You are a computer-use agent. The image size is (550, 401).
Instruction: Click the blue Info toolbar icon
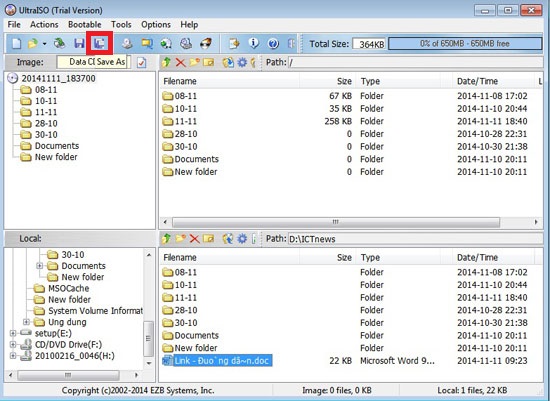tap(254, 44)
